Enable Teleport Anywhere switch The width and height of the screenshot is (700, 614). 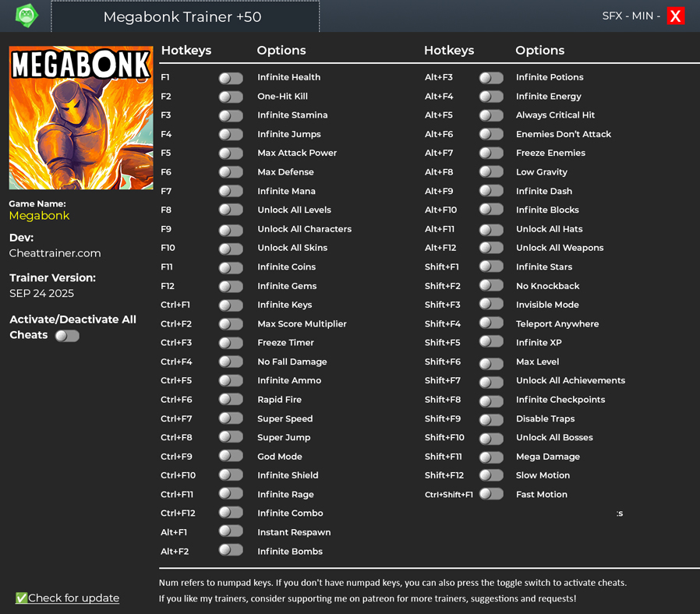click(x=491, y=324)
